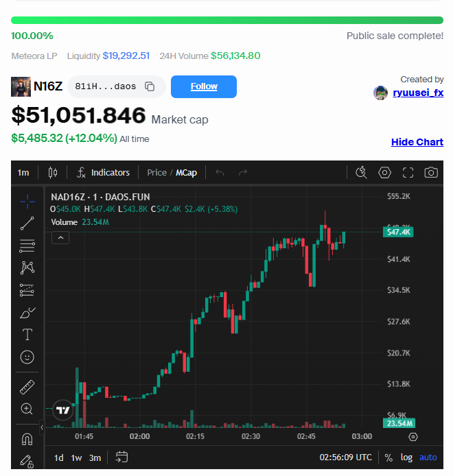The width and height of the screenshot is (453, 476).
Task: Collapse the indicator legend chevron
Action: pyautogui.click(x=60, y=238)
